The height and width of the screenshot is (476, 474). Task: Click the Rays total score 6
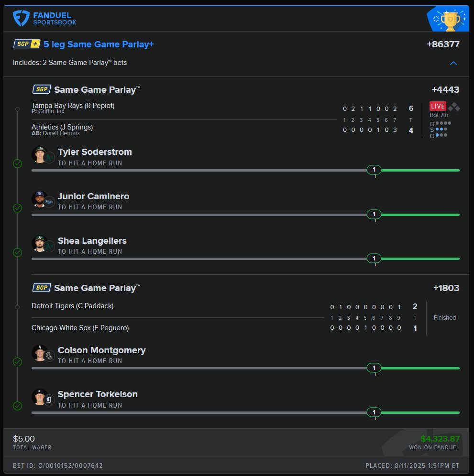(411, 108)
